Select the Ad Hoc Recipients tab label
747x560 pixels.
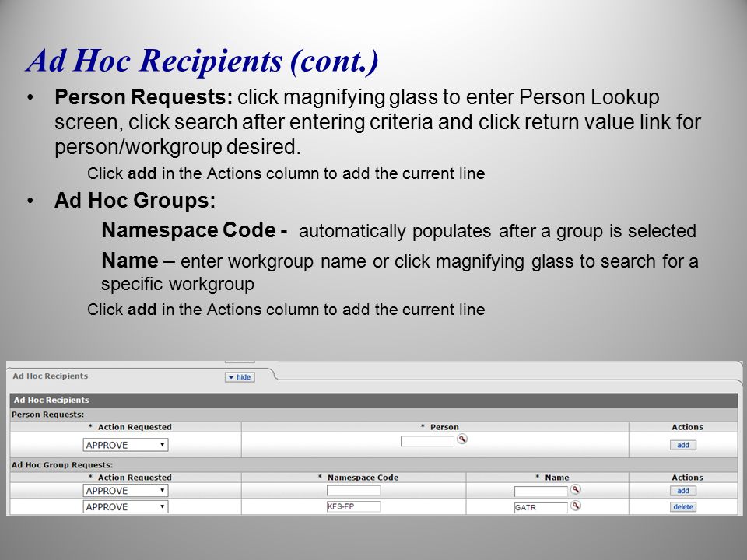51,376
